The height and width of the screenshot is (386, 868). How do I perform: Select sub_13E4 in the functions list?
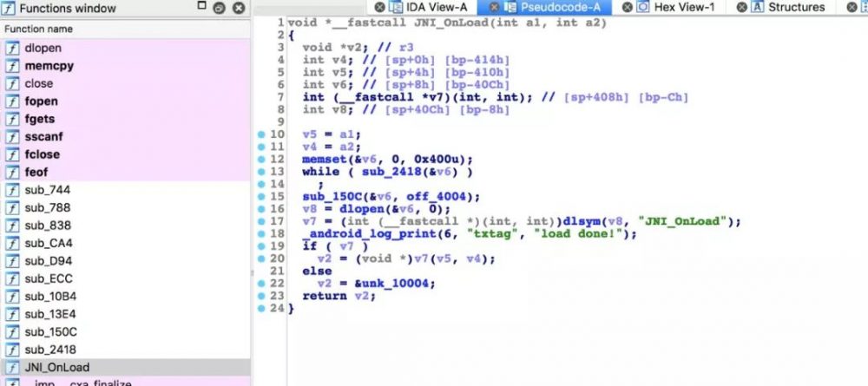[x=125, y=313]
